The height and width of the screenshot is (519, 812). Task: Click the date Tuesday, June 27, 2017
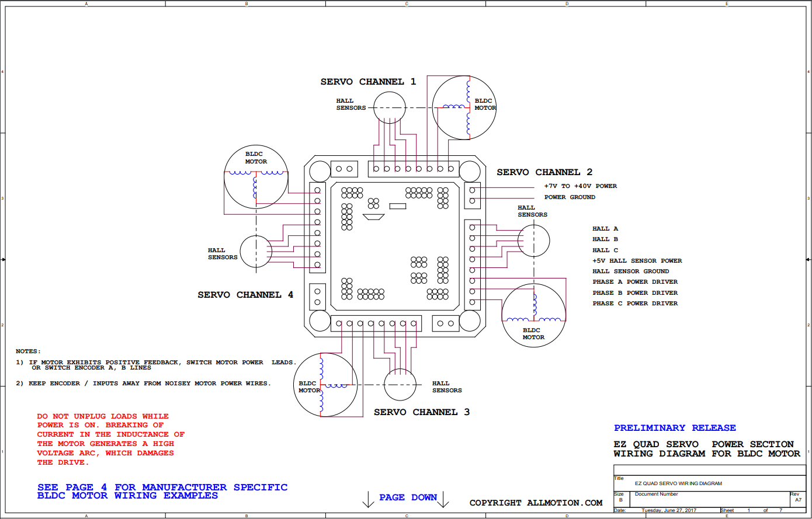(669, 510)
